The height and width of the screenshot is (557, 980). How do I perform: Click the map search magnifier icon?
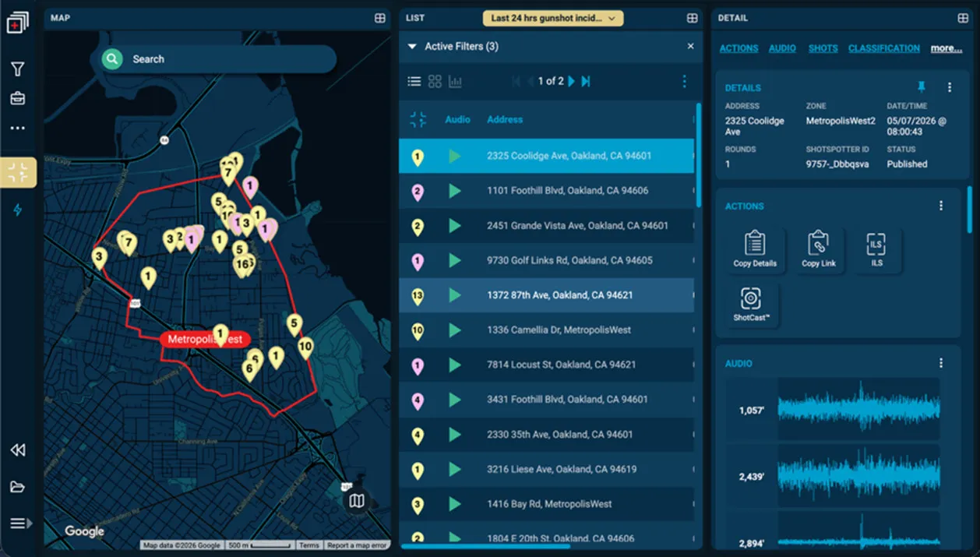point(113,58)
